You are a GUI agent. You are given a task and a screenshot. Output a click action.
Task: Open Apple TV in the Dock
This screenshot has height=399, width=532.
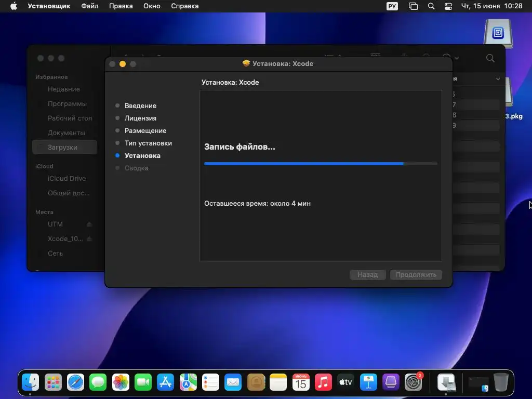point(345,382)
